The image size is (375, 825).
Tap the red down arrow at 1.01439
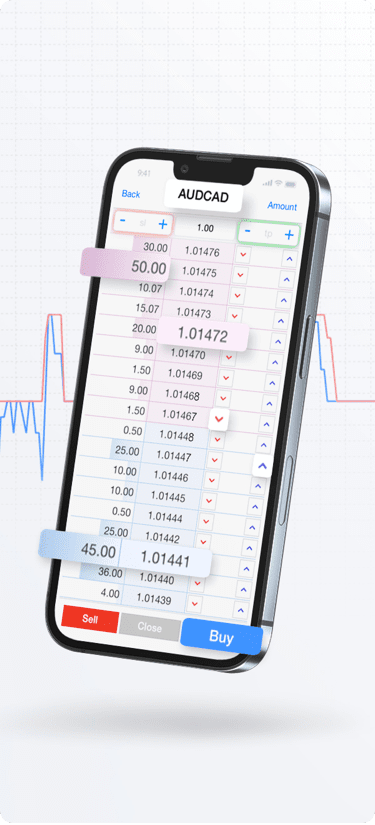tap(195, 603)
